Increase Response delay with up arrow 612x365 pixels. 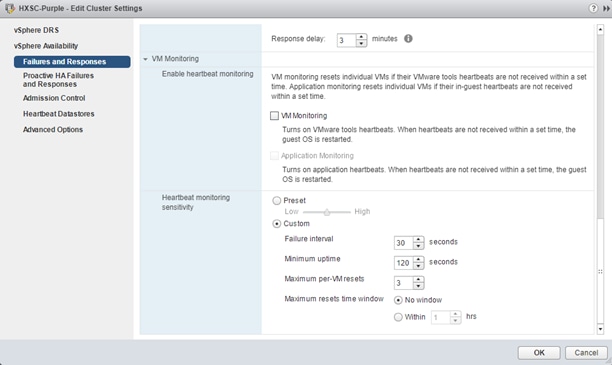[361, 37]
